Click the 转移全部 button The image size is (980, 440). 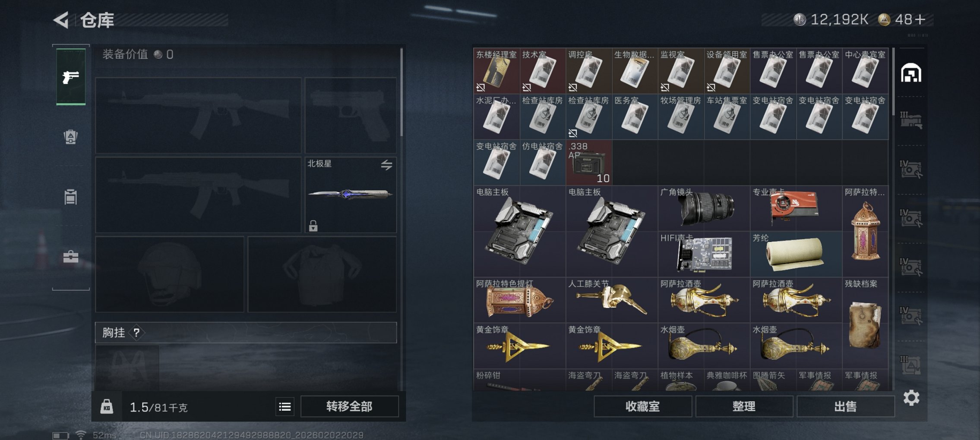(x=349, y=406)
